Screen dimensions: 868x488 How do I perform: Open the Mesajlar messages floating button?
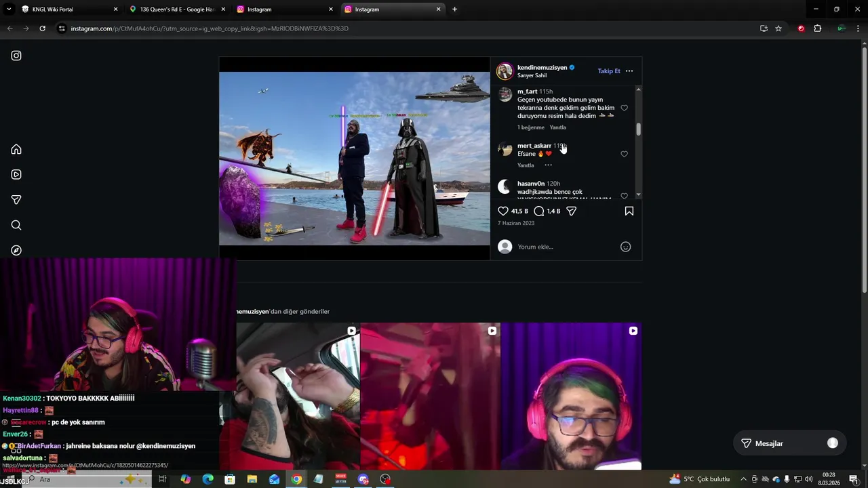(x=790, y=443)
